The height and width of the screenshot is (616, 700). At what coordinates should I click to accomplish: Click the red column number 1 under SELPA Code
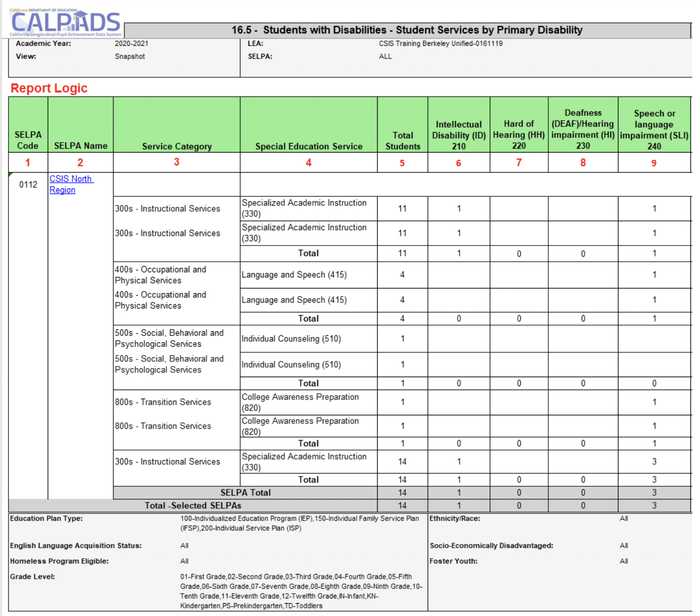click(28, 163)
